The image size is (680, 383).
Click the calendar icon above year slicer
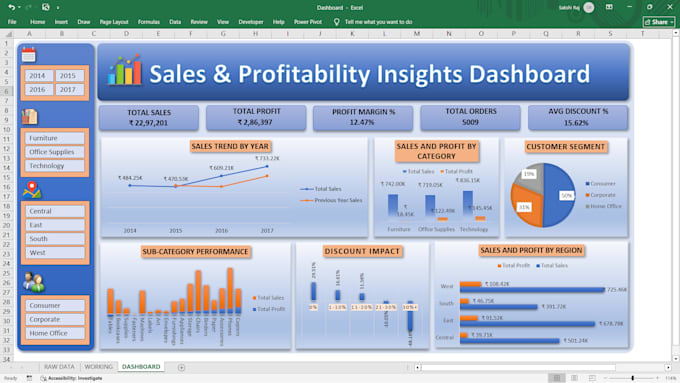click(x=29, y=55)
